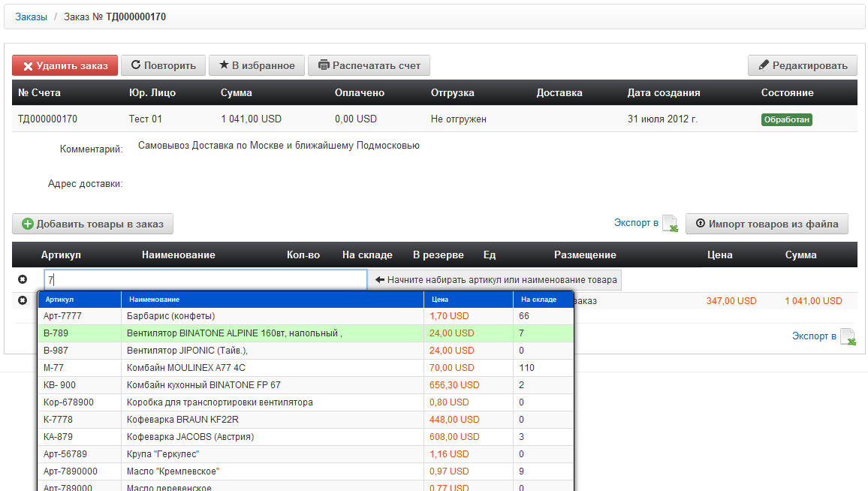Click Распечатать счет print button
Screen dimensions: 868x491
click(x=369, y=65)
